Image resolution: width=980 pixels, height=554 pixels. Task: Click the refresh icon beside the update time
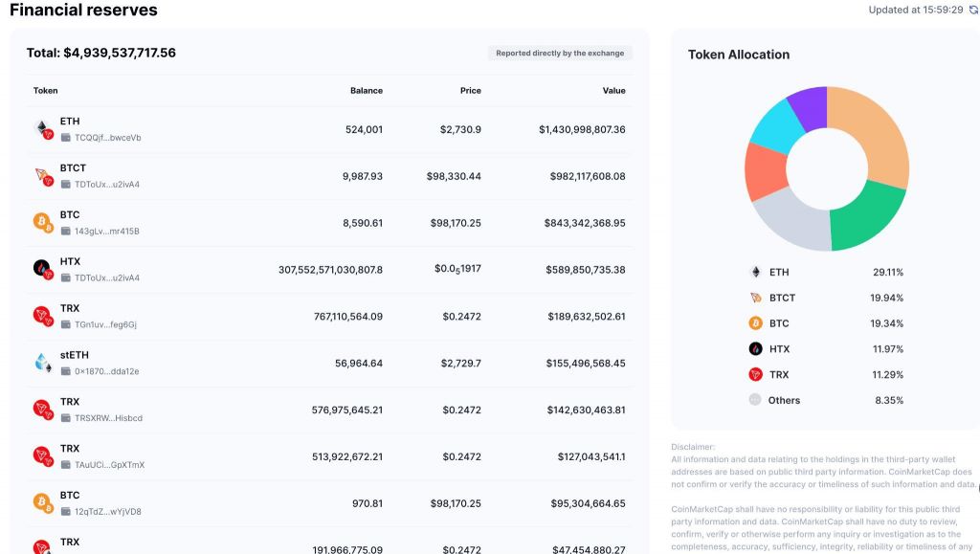click(973, 10)
